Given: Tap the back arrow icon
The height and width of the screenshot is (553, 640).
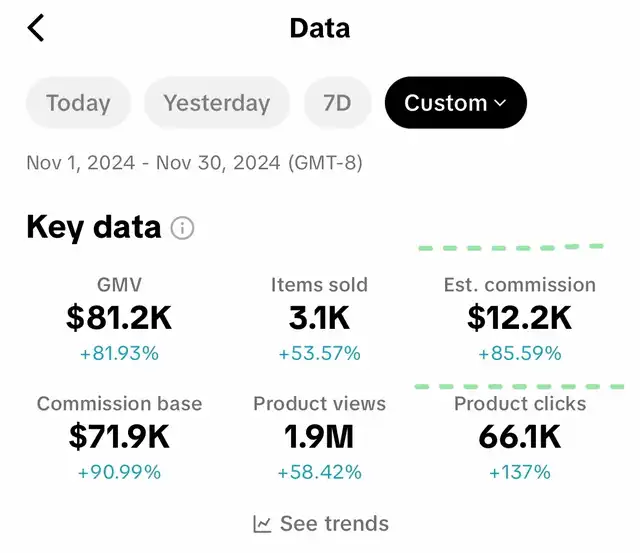Looking at the screenshot, I should tap(36, 28).
